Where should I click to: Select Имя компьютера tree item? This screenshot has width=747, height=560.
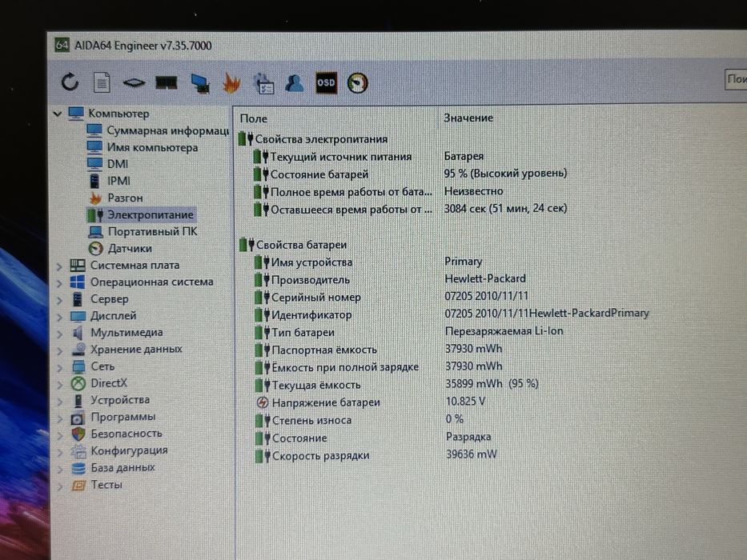point(143,148)
